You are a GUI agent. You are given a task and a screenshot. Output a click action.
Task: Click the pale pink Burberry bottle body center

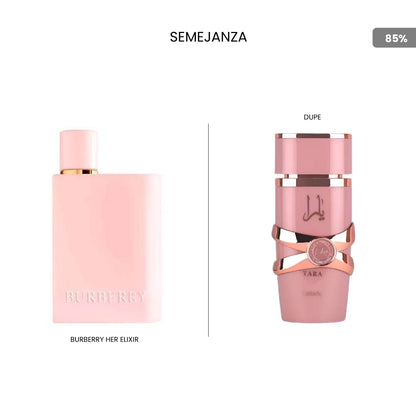click(x=107, y=248)
